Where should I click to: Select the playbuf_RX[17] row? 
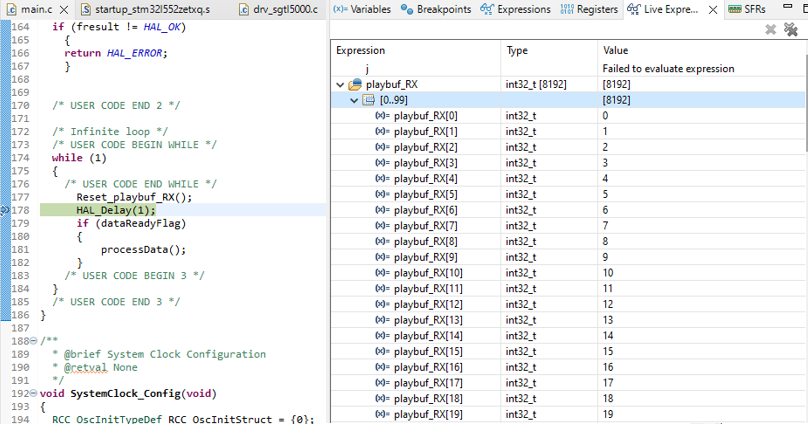tap(567, 383)
